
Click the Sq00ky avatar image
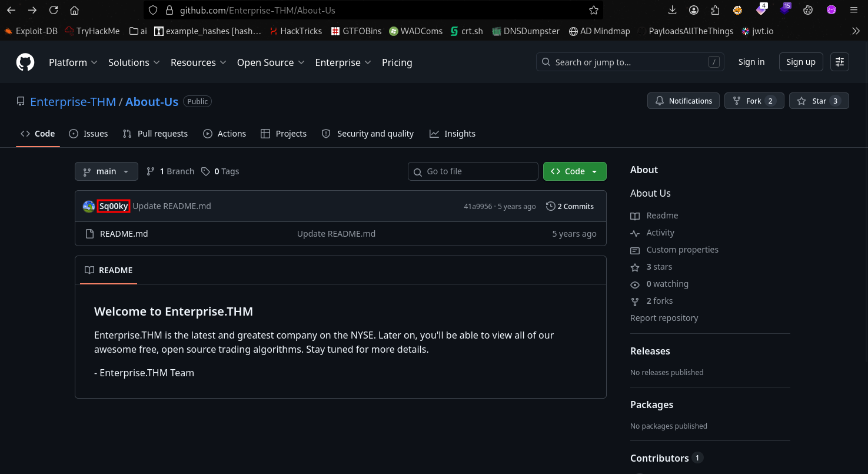coord(89,206)
